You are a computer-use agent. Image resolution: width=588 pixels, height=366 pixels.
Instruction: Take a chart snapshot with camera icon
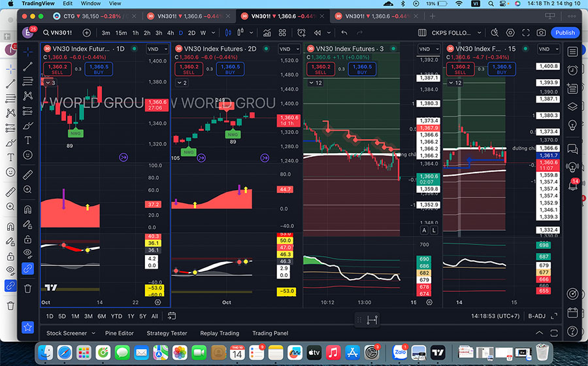pyautogui.click(x=542, y=33)
